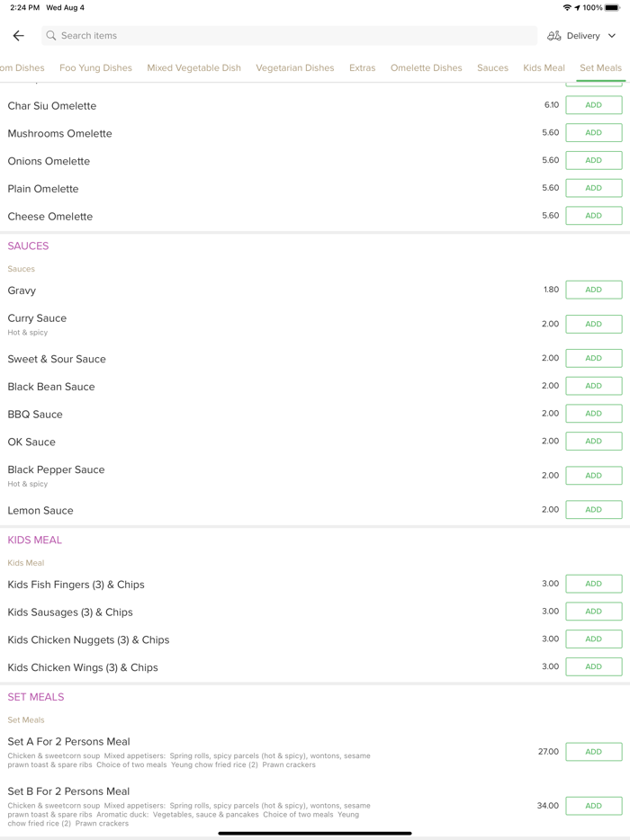The width and height of the screenshot is (630, 840).
Task: Open the Black Pepper Sauce item
Action: 56,470
